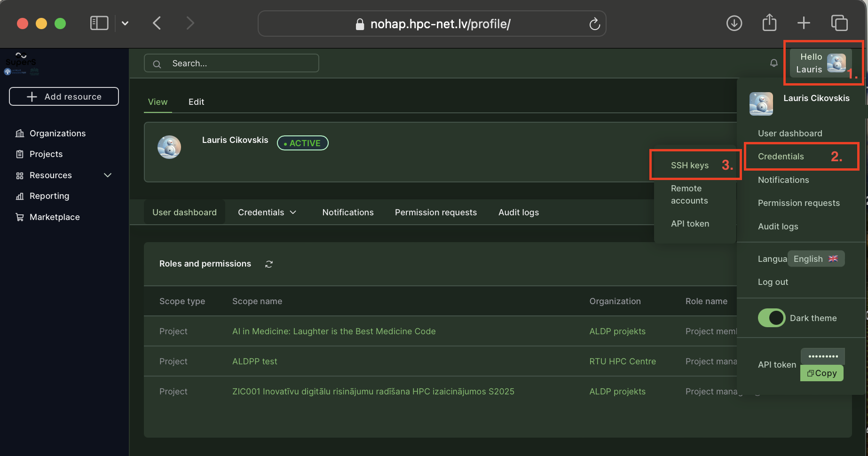Copy the API token
This screenshot has width=868, height=456.
(x=821, y=373)
